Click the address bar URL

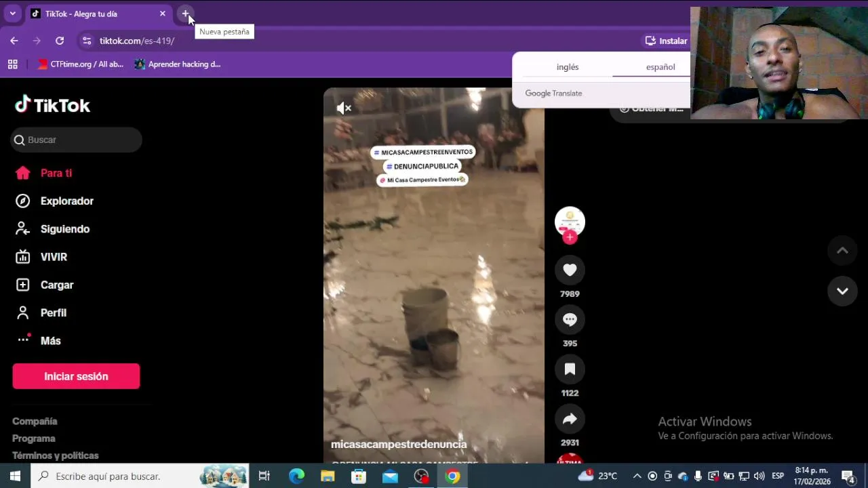[x=137, y=41]
